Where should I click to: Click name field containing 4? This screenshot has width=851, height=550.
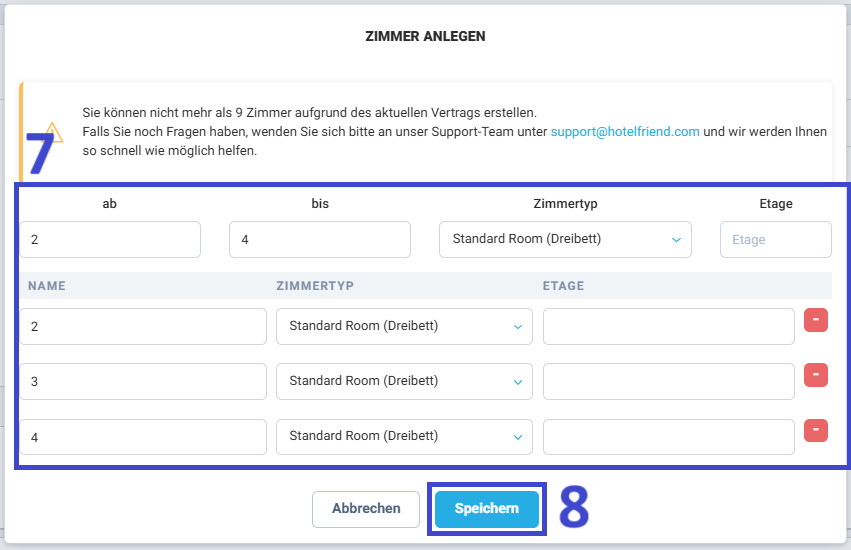(143, 437)
